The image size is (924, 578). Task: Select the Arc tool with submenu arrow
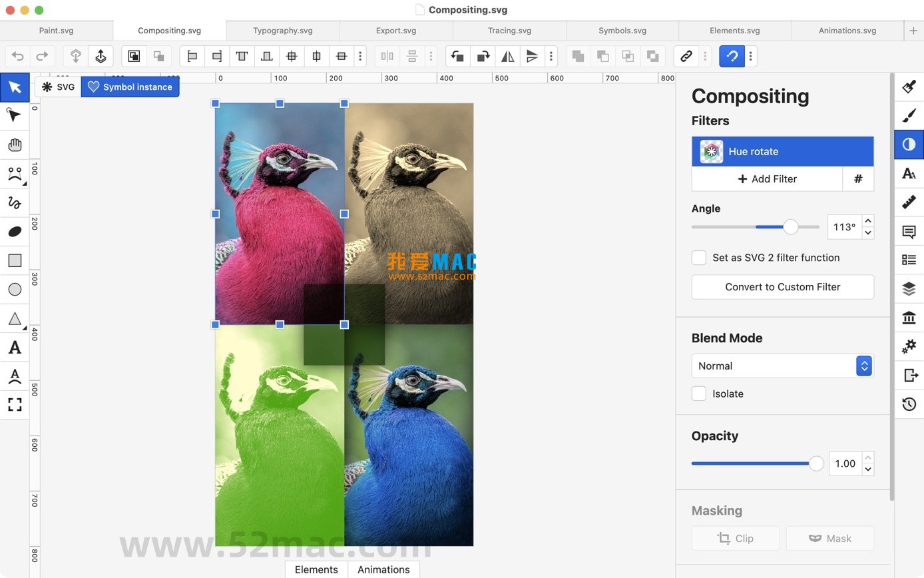click(15, 174)
